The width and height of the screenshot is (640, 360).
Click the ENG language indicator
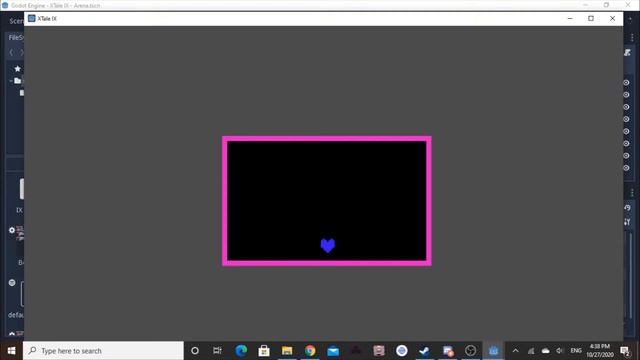point(576,351)
